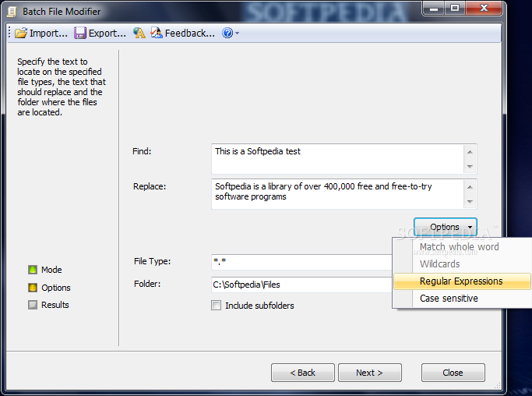The height and width of the screenshot is (396, 532).
Task: Click the File Type input field
Action: pos(302,262)
